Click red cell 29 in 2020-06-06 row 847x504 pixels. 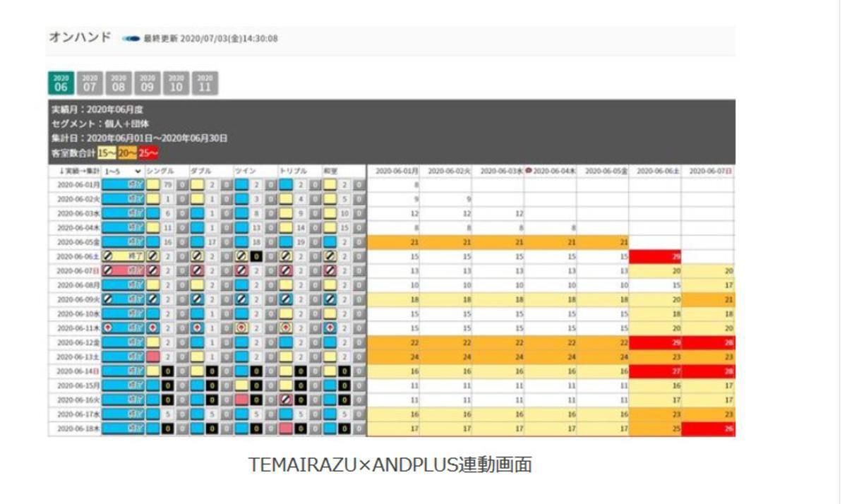pyautogui.click(x=656, y=257)
